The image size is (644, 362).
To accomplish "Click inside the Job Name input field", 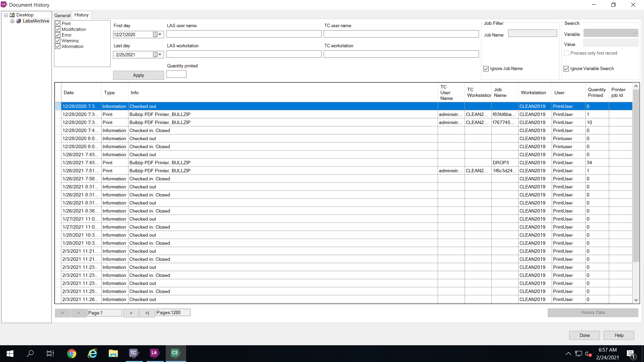I will coord(532,33).
